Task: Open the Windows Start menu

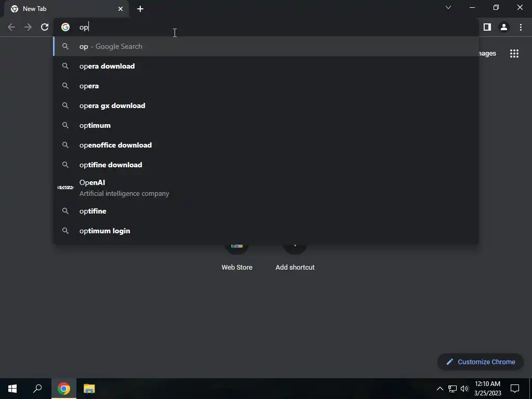Action: [12, 389]
